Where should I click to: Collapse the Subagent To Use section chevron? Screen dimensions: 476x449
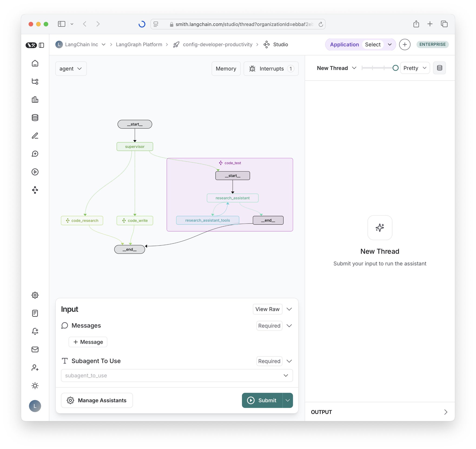289,361
